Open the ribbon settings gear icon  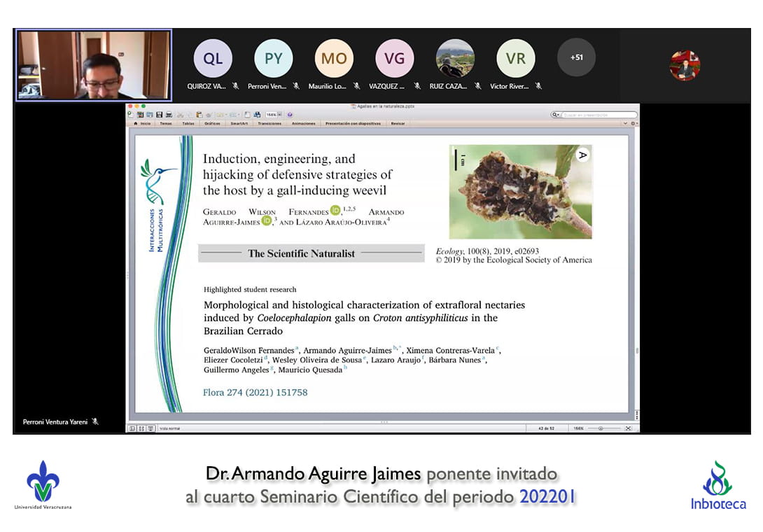[633, 123]
